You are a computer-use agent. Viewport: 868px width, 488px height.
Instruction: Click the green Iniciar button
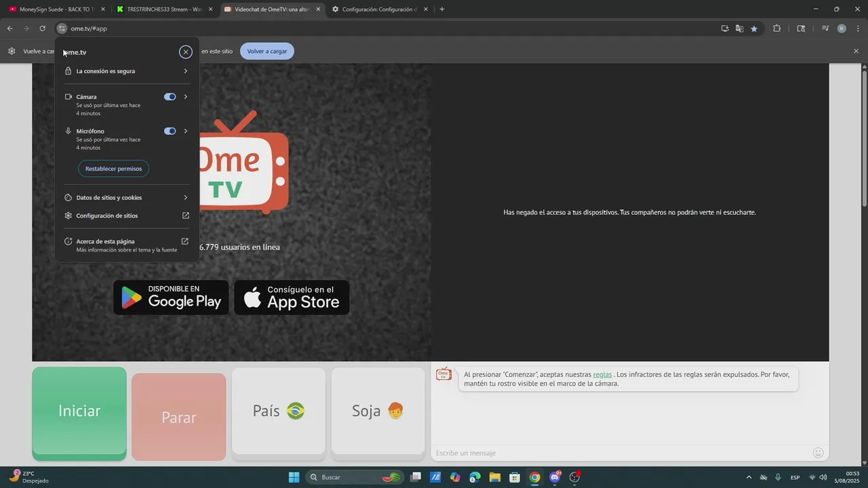[x=79, y=413]
